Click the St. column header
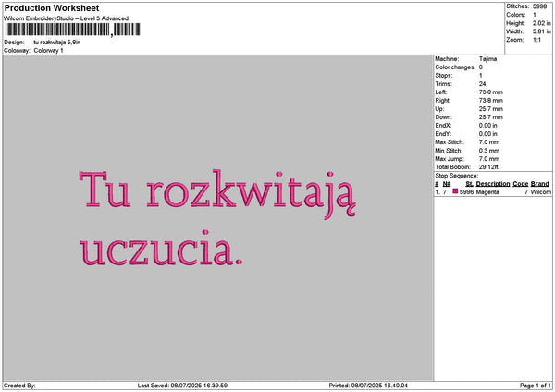This screenshot has width=555, height=392. pos(469,184)
